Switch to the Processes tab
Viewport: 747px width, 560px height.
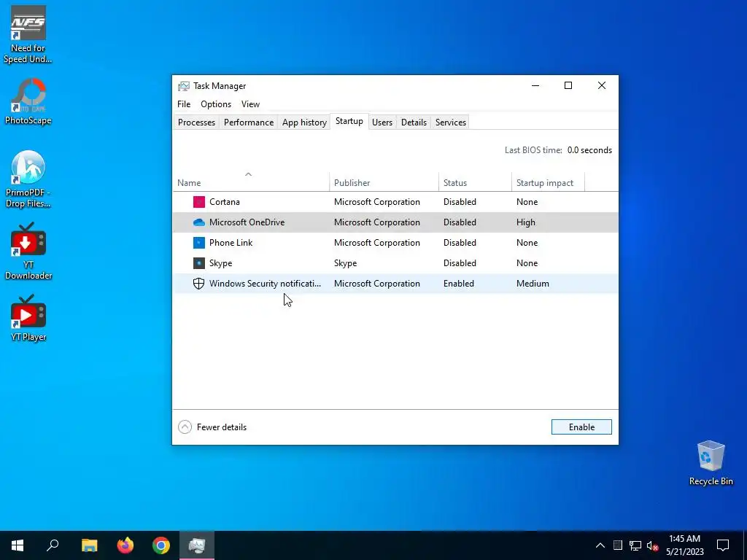click(x=196, y=122)
